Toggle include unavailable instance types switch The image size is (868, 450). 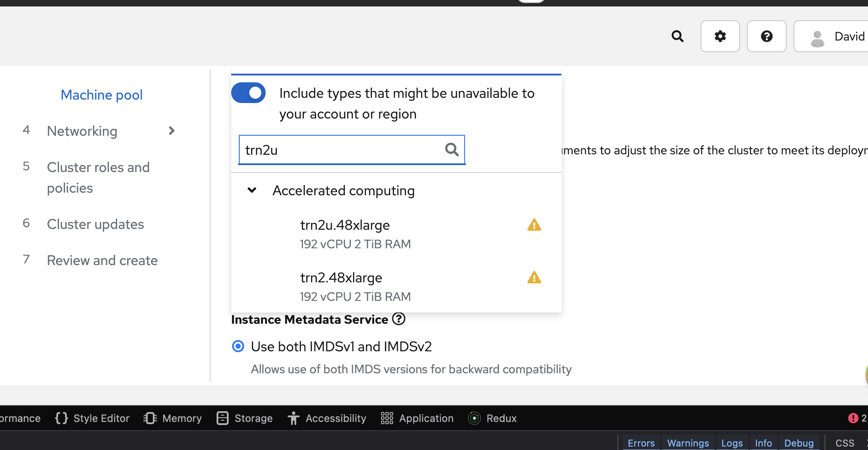(x=249, y=93)
